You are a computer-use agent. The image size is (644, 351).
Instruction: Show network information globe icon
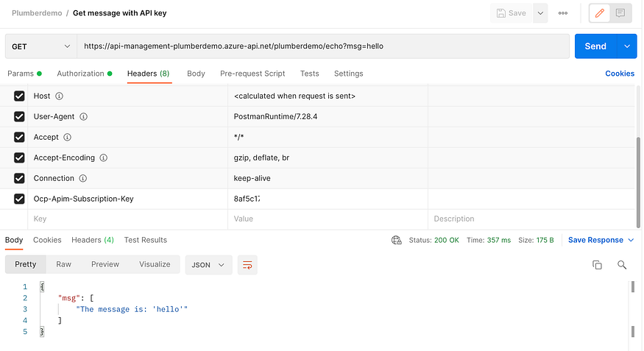(397, 240)
